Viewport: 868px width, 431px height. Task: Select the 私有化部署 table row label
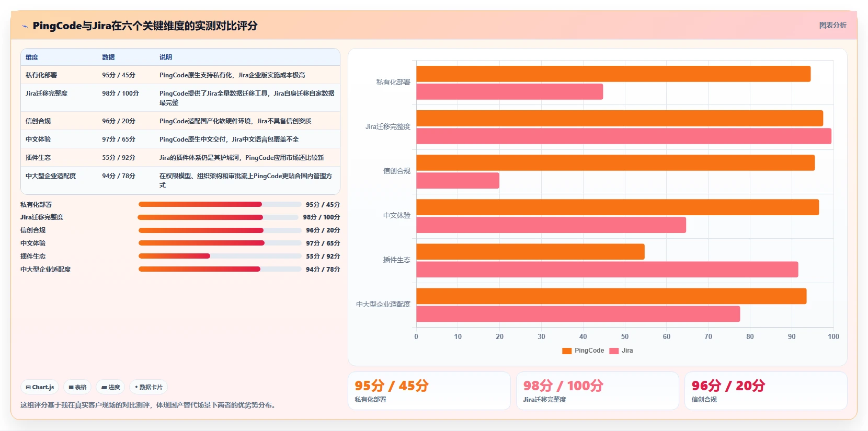(x=41, y=75)
